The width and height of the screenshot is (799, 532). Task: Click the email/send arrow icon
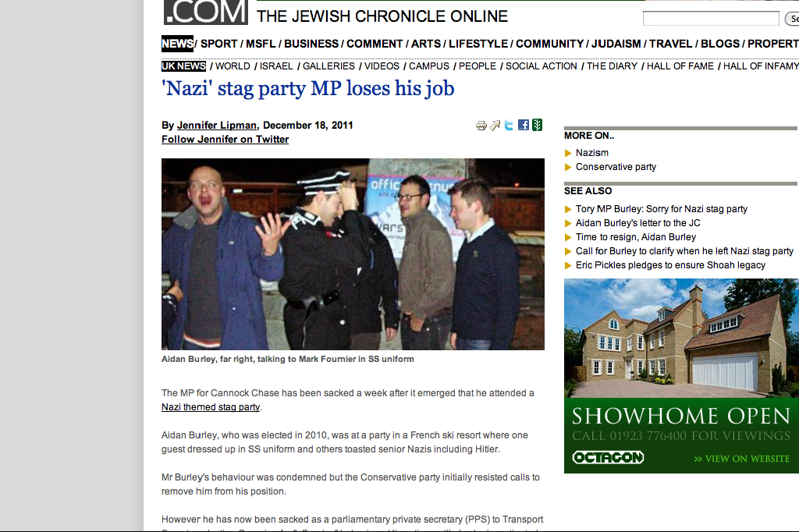pyautogui.click(x=495, y=126)
